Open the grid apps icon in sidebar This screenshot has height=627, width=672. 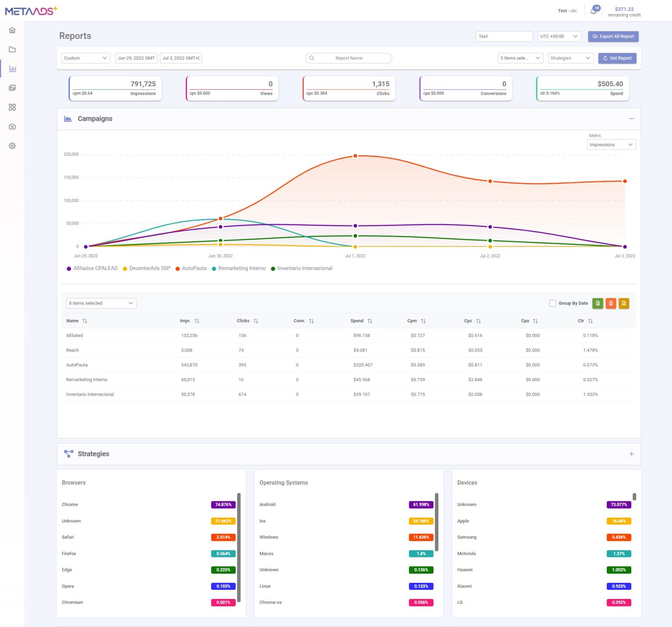point(12,107)
